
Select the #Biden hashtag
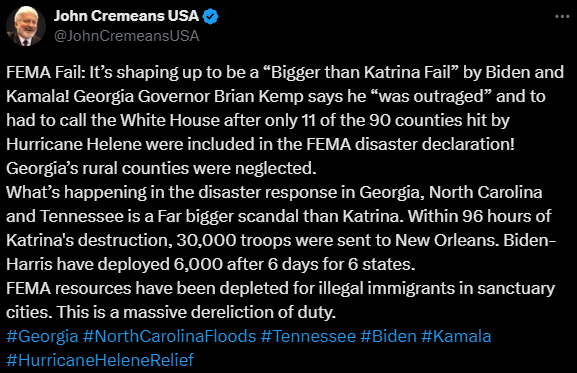pyautogui.click(x=388, y=336)
